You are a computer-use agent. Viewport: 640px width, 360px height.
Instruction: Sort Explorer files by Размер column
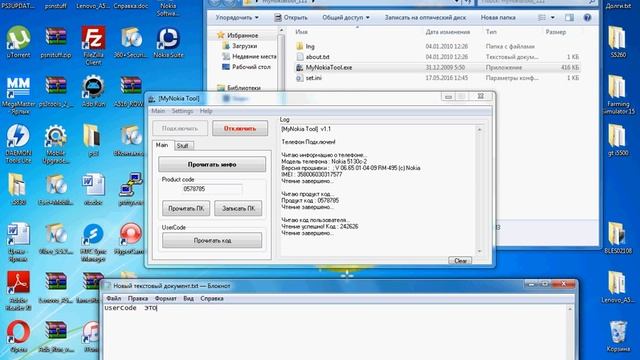click(556, 32)
